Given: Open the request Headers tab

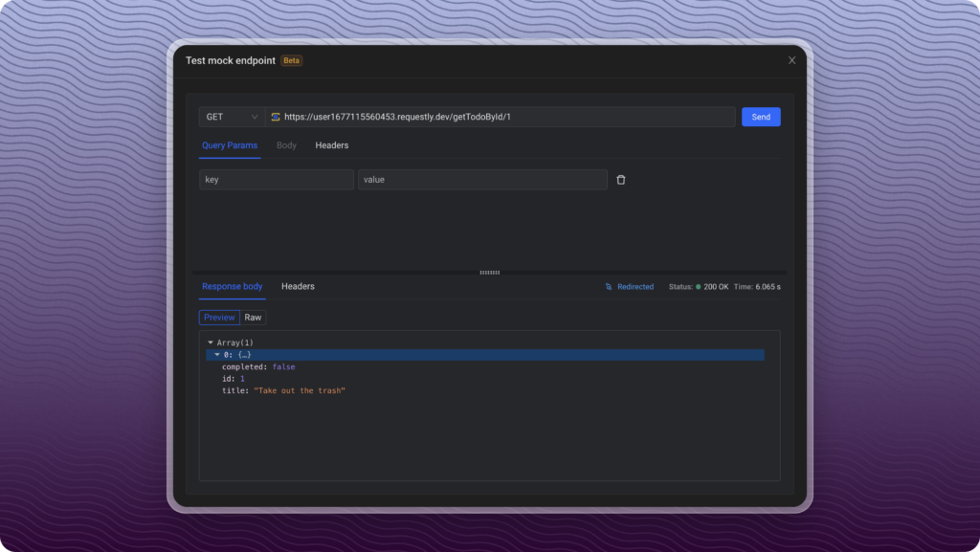Looking at the screenshot, I should [x=332, y=145].
